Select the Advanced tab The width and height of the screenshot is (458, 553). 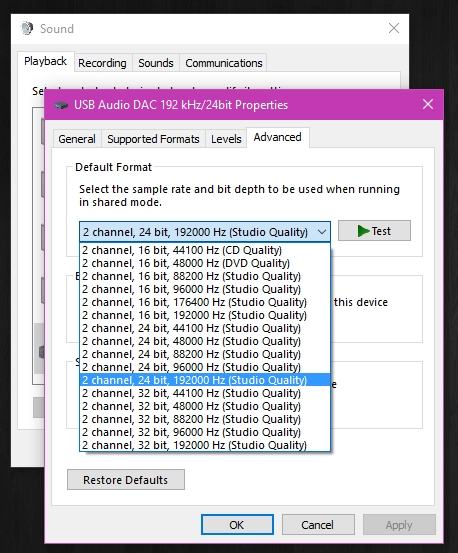(x=277, y=137)
